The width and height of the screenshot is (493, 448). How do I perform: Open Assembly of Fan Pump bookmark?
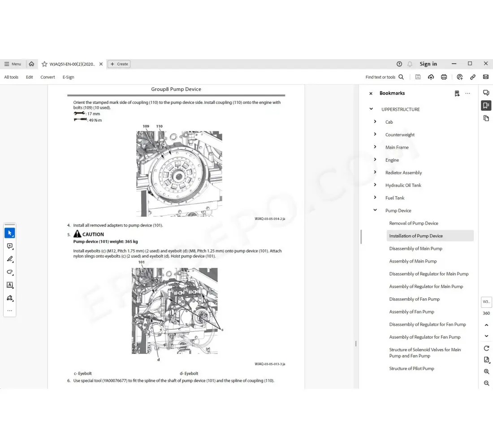(x=411, y=311)
